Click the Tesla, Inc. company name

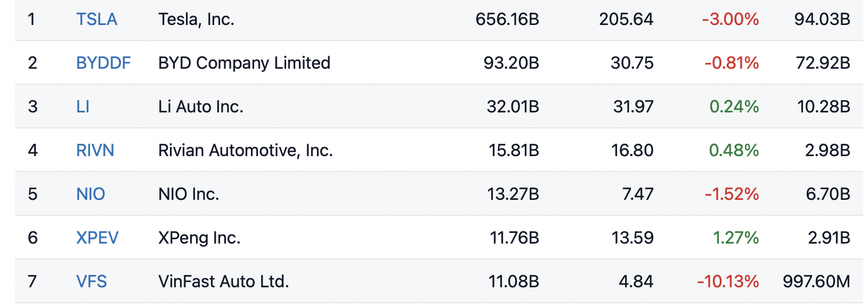pos(196,19)
